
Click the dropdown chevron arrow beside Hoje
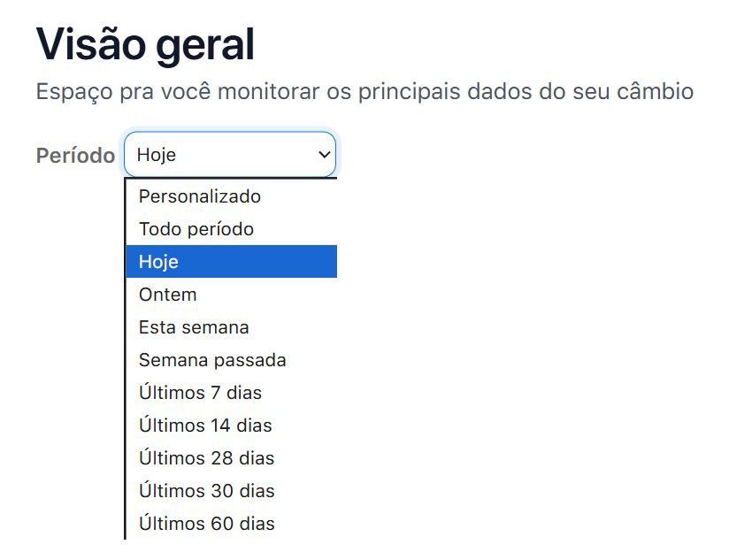click(322, 155)
